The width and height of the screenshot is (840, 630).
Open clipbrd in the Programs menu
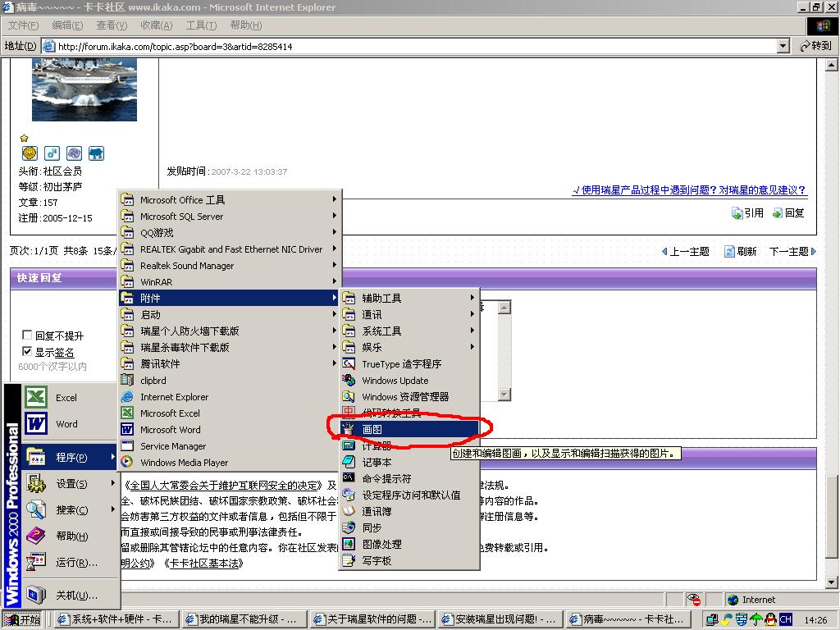230,381
